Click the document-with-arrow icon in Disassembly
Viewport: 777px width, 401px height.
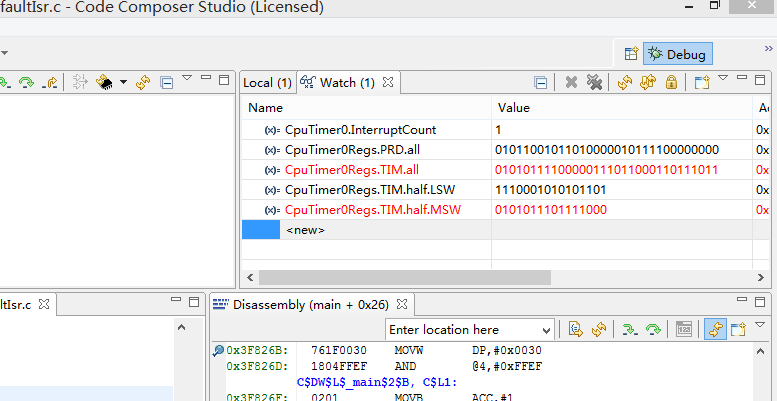pos(575,329)
